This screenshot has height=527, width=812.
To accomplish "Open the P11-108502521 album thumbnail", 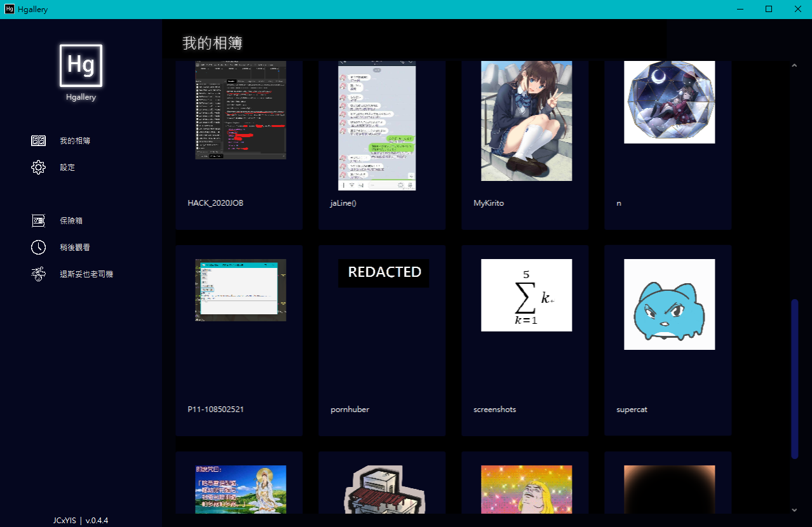I will (241, 290).
